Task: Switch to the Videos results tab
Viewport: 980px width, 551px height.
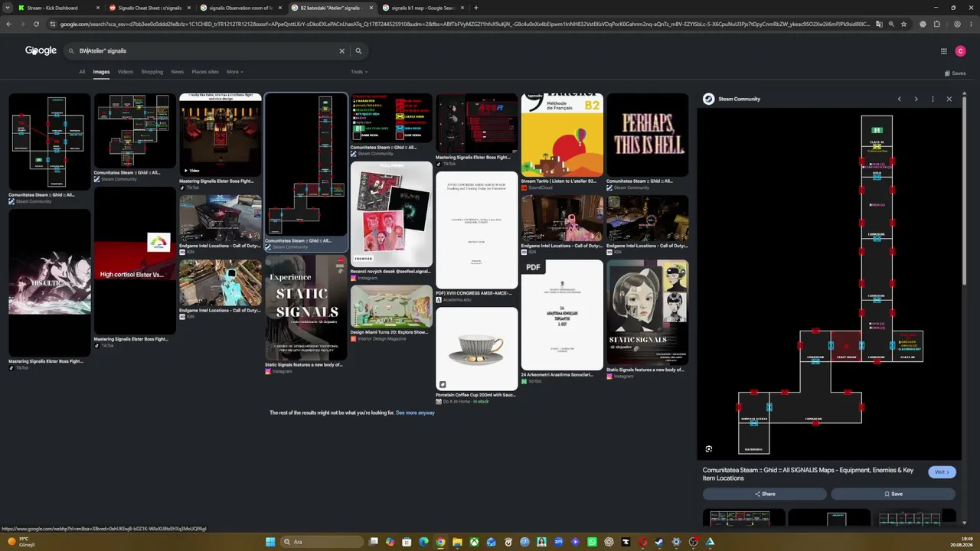Action: coord(126,72)
